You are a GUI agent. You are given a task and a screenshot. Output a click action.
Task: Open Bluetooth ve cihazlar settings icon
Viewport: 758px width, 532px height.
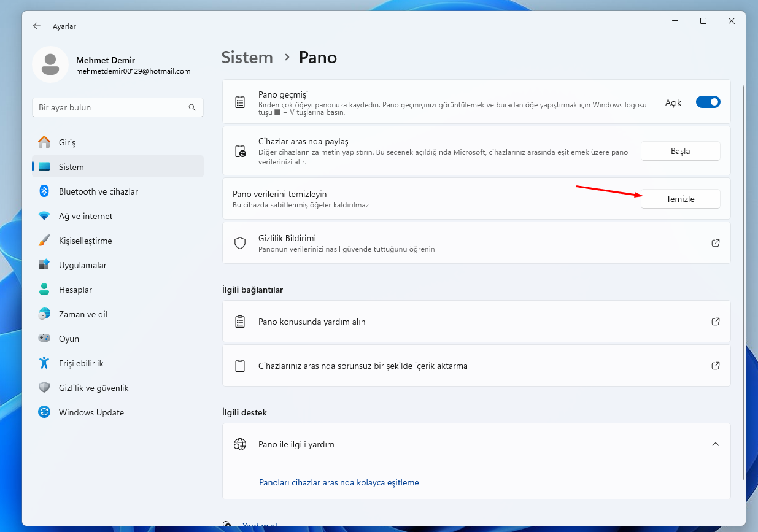[44, 191]
